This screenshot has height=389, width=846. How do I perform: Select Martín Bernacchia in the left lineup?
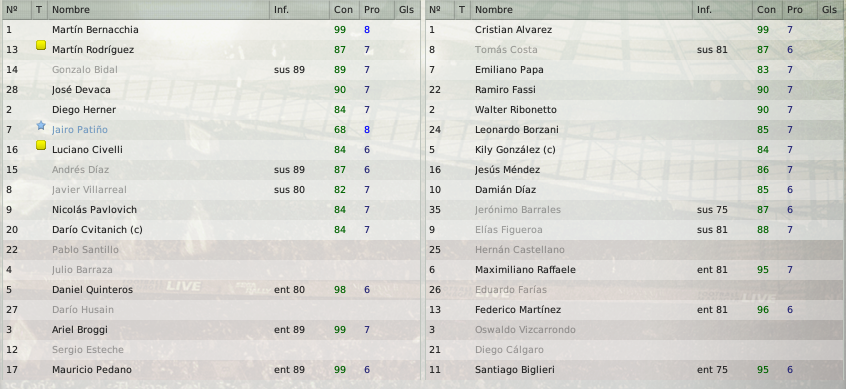212,30
